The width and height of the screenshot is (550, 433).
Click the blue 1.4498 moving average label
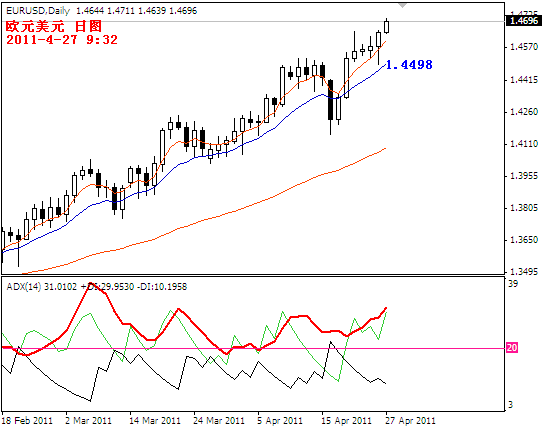pyautogui.click(x=409, y=65)
